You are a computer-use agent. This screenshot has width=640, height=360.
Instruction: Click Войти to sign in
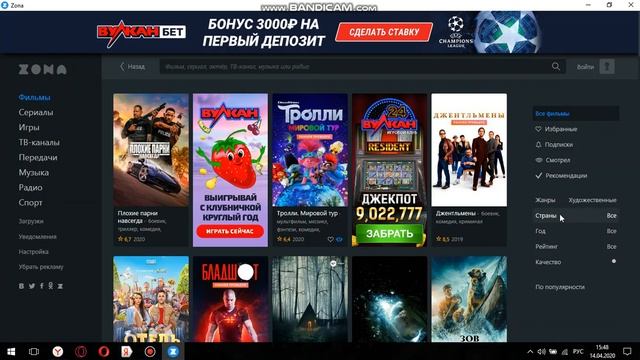click(585, 67)
